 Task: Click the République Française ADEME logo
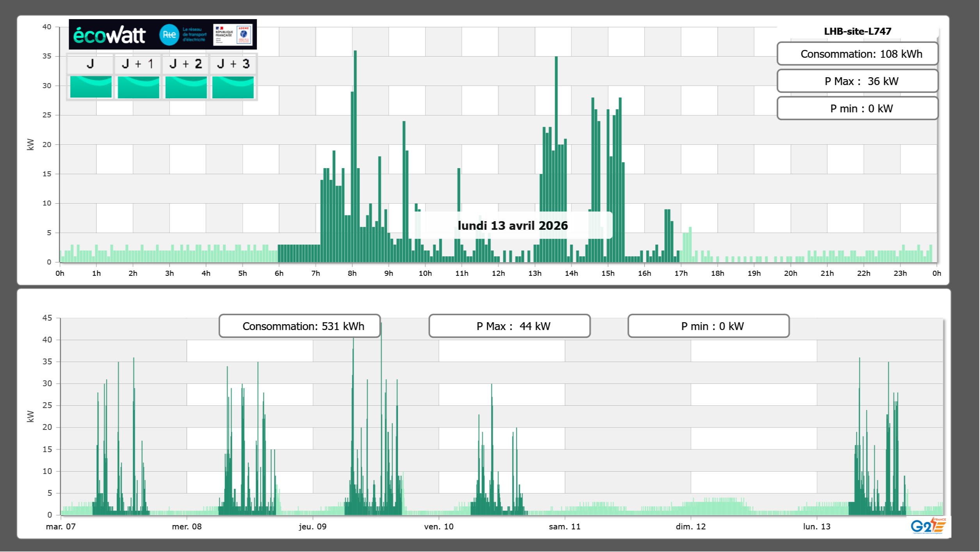[x=233, y=35]
